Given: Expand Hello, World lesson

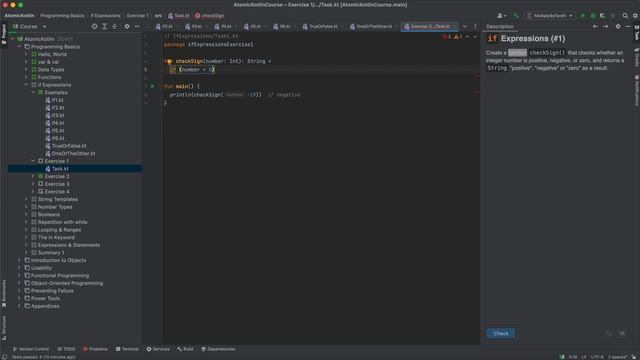Looking at the screenshot, I should [x=26, y=54].
